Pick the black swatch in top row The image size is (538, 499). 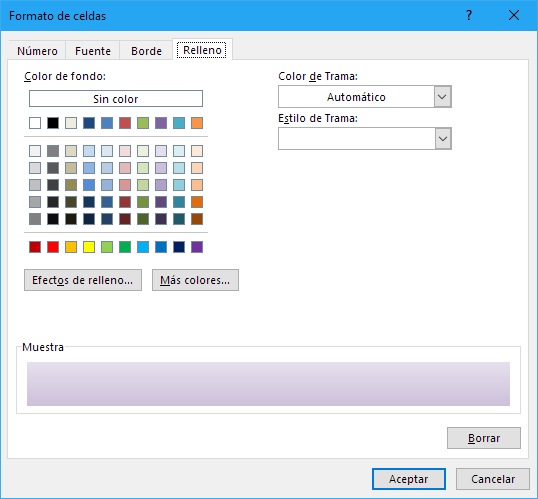(53, 123)
